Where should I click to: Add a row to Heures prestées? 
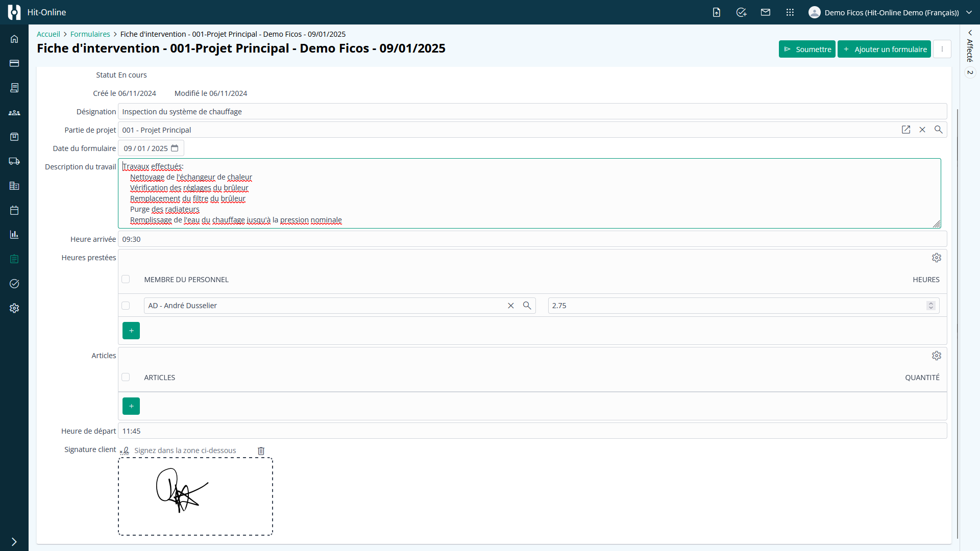(131, 331)
